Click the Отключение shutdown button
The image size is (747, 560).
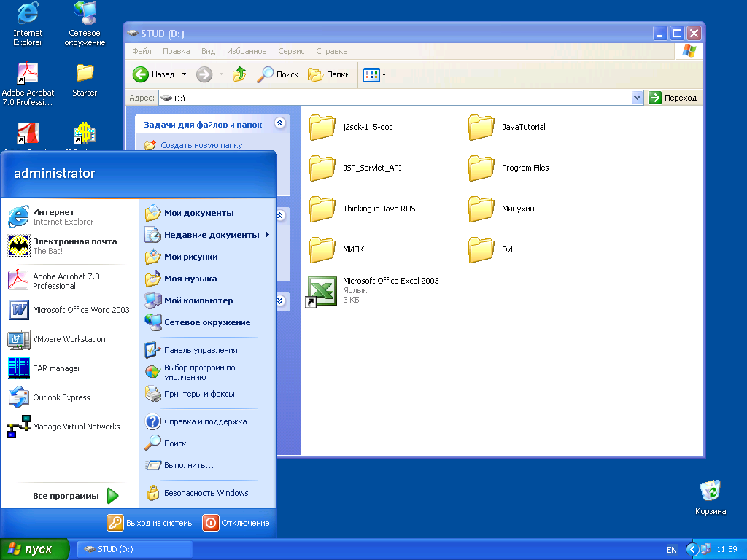[x=236, y=523]
